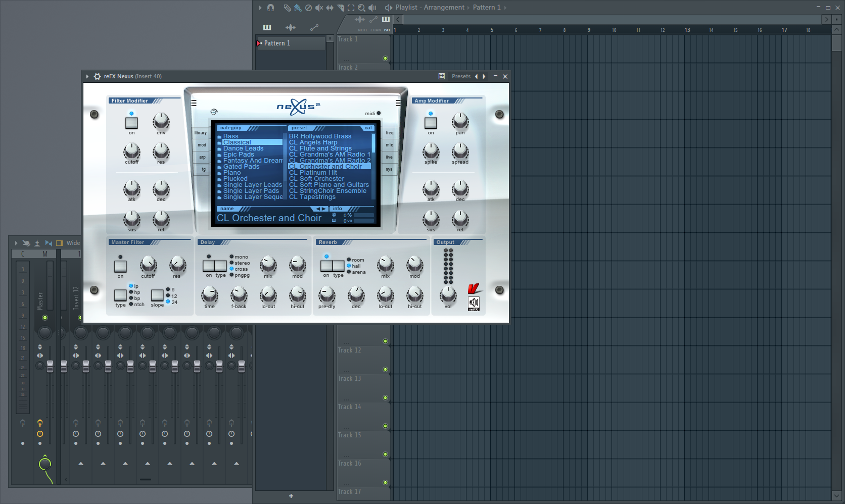
Task: Show audio clips in the picker panel
Action: coord(291,27)
